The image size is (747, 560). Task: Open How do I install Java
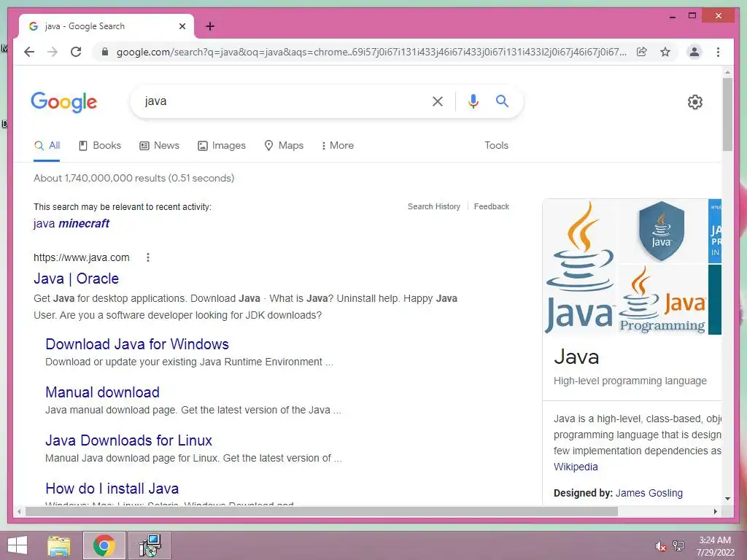pos(112,489)
